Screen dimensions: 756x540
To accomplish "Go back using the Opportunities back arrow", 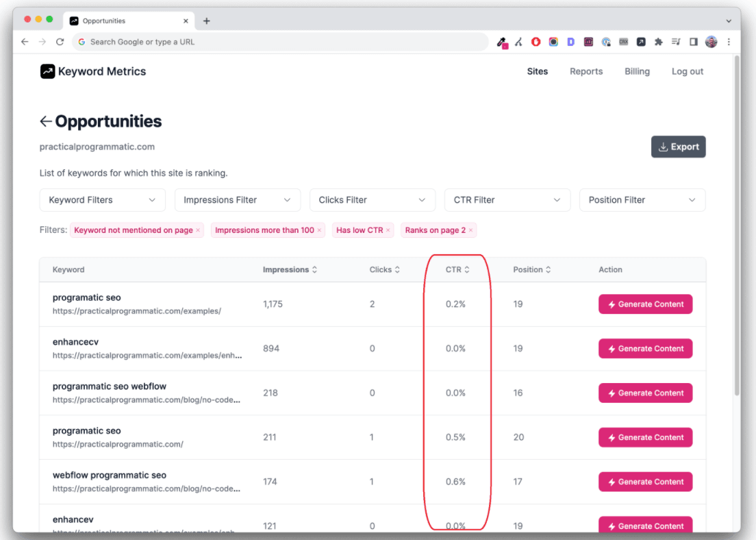I will coord(45,121).
